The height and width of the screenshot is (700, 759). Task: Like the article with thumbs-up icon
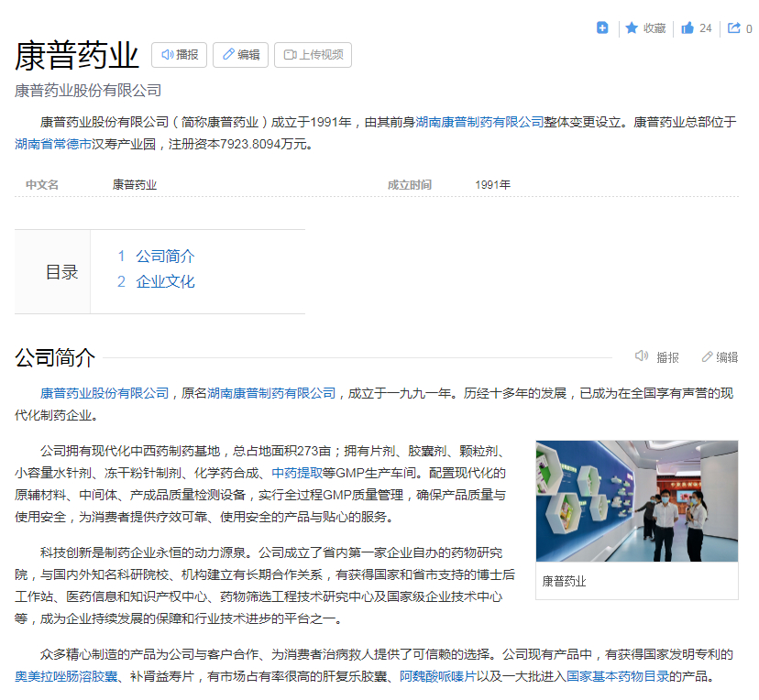(687, 28)
